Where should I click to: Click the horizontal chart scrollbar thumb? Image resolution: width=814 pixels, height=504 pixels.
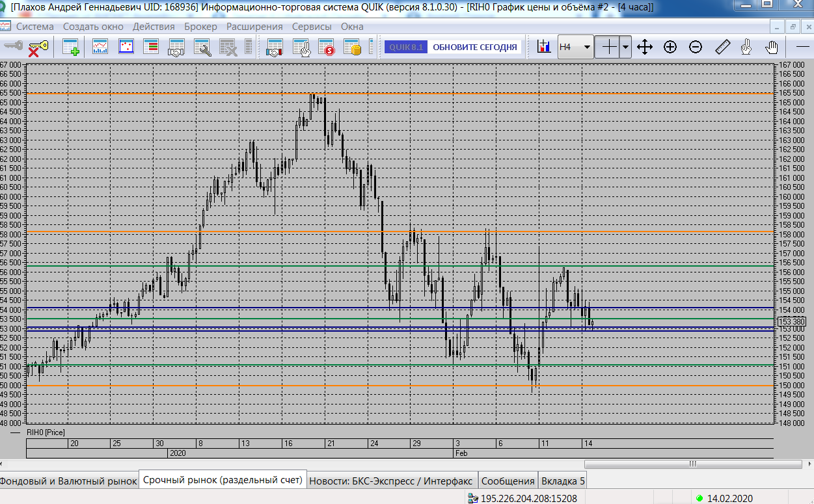tap(693, 464)
